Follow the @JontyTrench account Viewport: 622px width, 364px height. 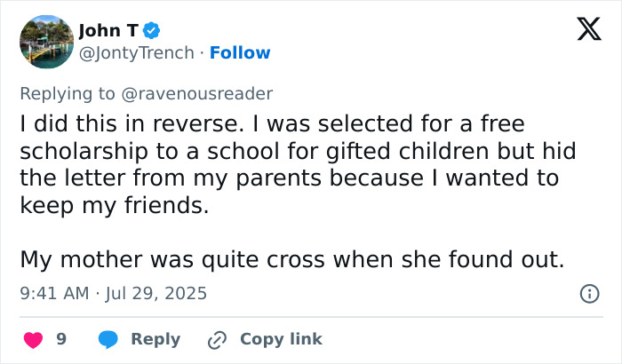click(x=238, y=53)
